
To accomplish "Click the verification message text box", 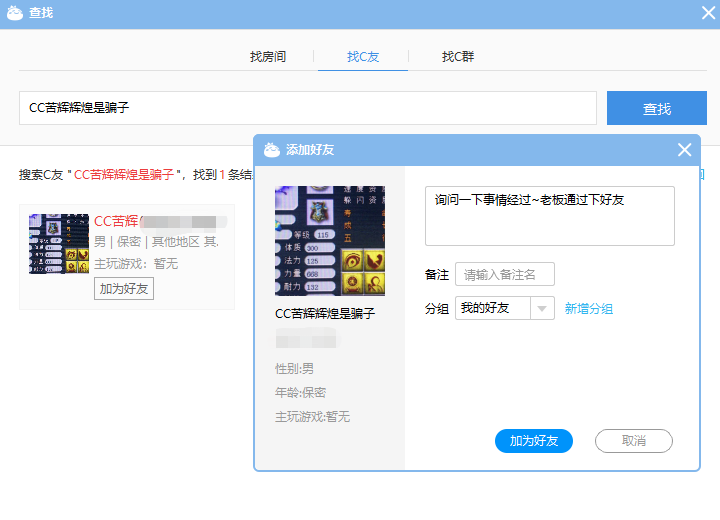I will tap(550, 216).
